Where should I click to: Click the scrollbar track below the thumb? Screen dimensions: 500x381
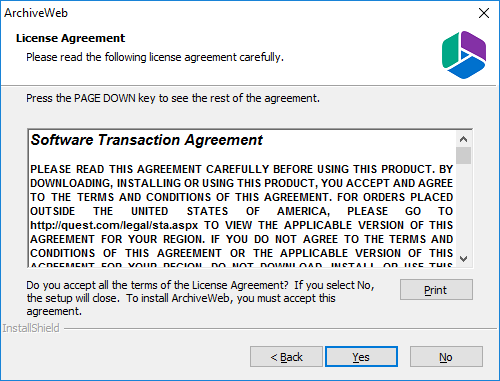point(463,207)
